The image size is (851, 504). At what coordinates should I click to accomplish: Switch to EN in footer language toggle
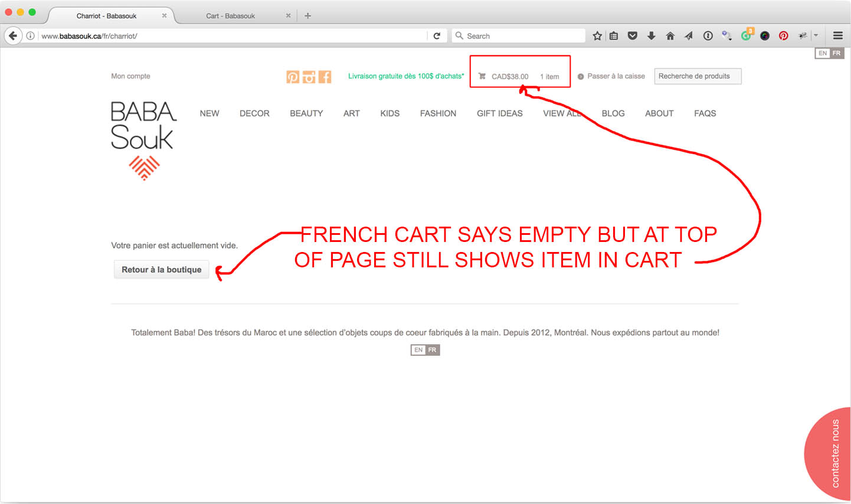[418, 350]
